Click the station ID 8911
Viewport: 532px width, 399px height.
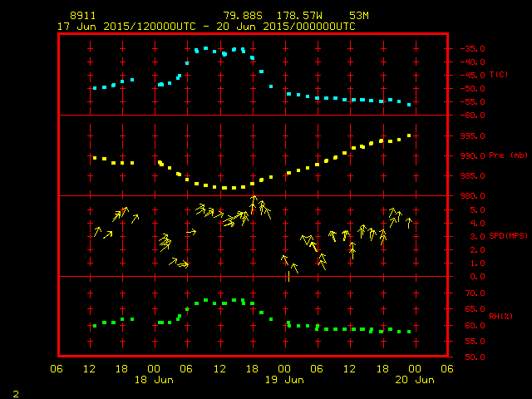coord(83,16)
